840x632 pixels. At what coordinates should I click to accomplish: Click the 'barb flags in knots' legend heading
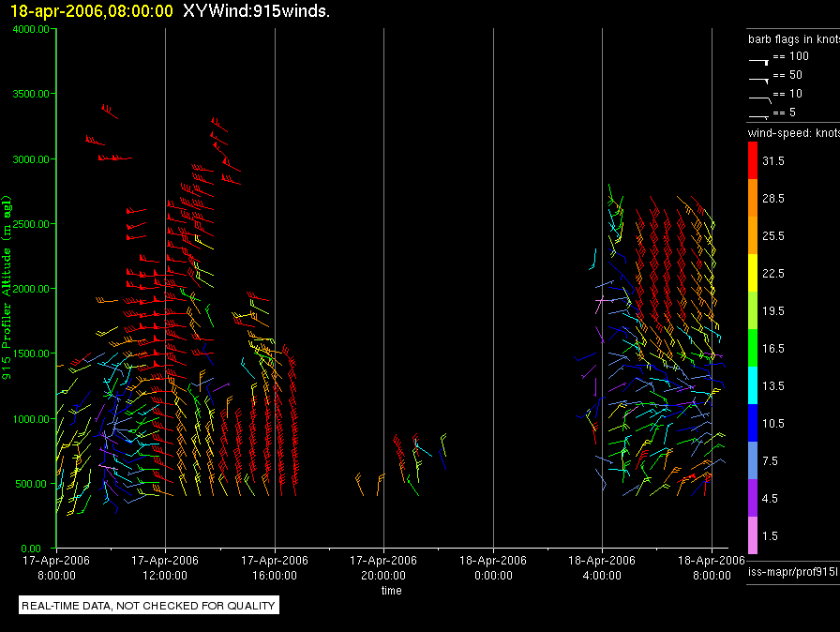[794, 39]
